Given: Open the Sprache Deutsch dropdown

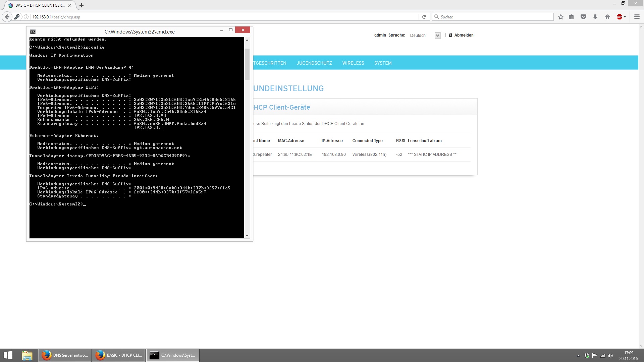Looking at the screenshot, I should 424,36.
